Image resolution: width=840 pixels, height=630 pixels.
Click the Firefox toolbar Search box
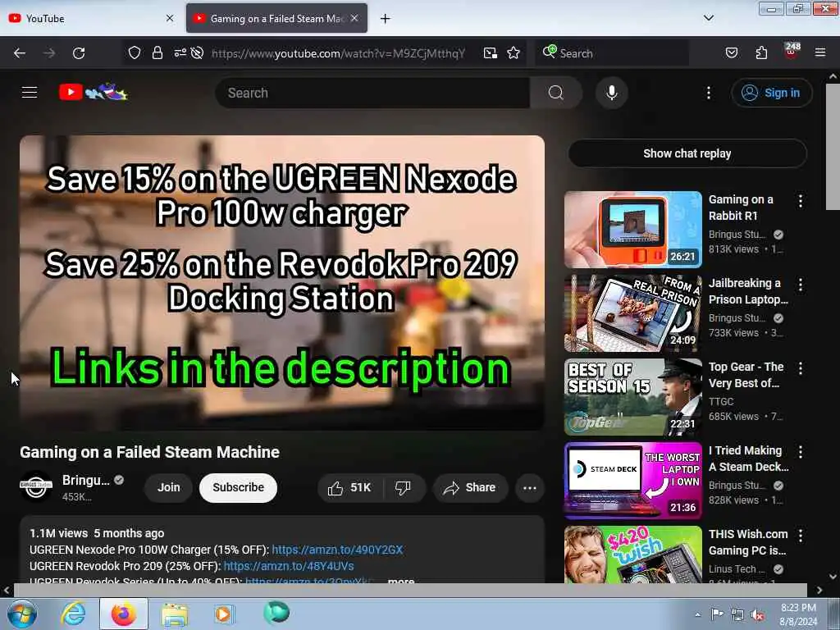(x=612, y=53)
